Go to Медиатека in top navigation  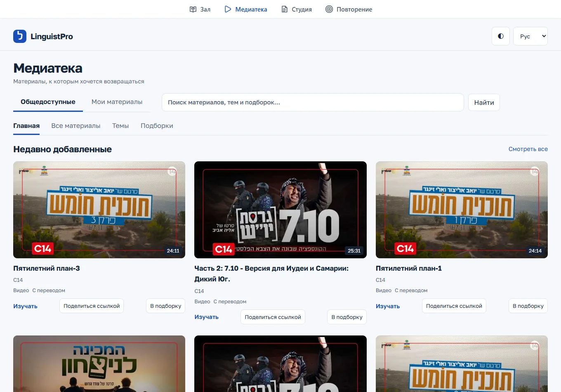(x=246, y=9)
